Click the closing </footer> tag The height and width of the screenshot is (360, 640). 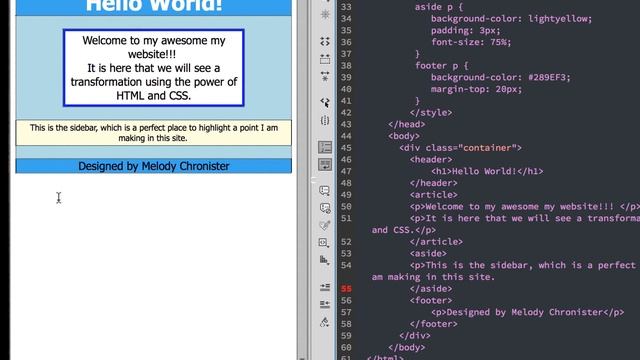[x=433, y=324]
